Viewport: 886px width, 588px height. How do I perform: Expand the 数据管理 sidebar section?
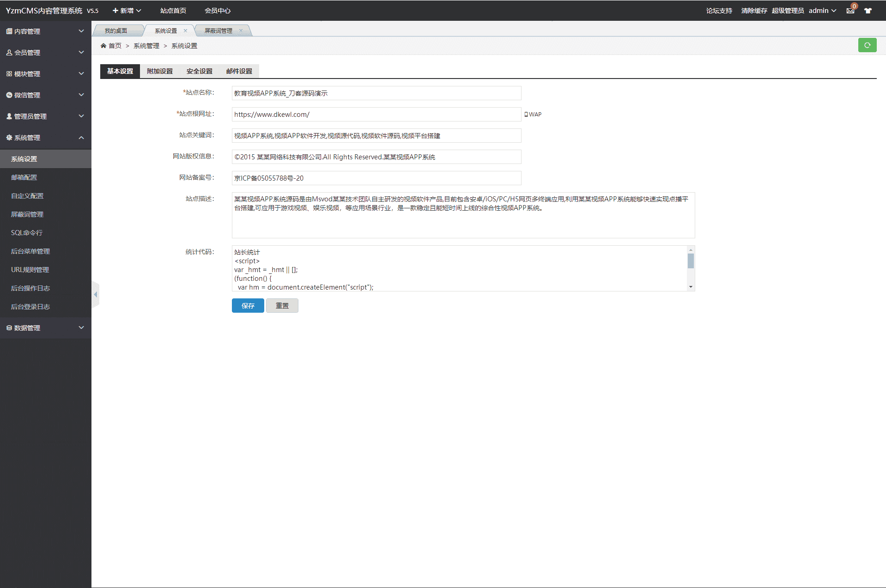point(45,328)
